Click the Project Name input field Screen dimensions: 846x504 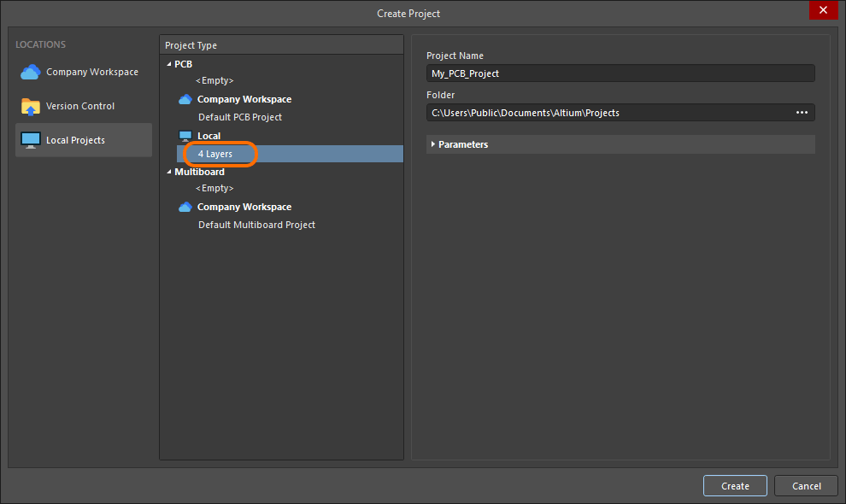(620, 73)
